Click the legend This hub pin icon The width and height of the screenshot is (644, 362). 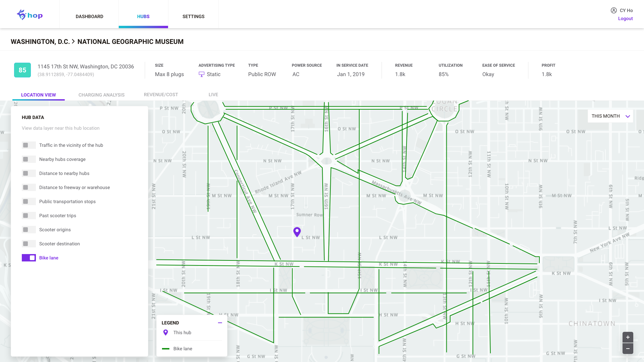click(x=165, y=333)
